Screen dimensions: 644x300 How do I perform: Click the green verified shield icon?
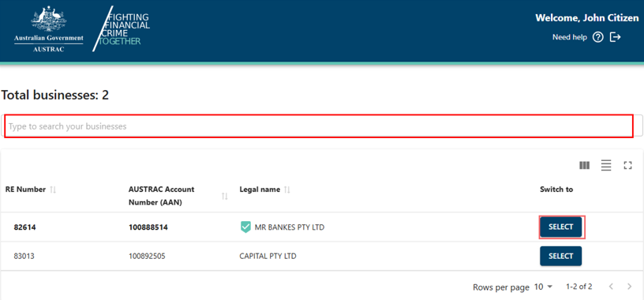(245, 227)
